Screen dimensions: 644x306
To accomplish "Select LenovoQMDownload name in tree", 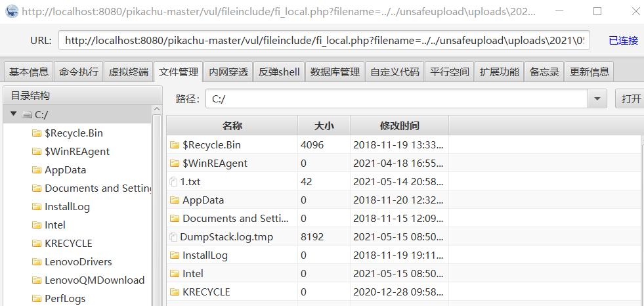I will pos(95,280).
